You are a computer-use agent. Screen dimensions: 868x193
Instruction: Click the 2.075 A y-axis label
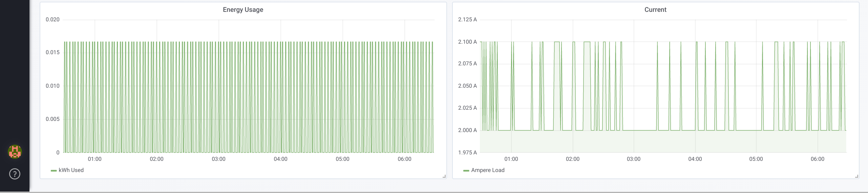click(467, 64)
